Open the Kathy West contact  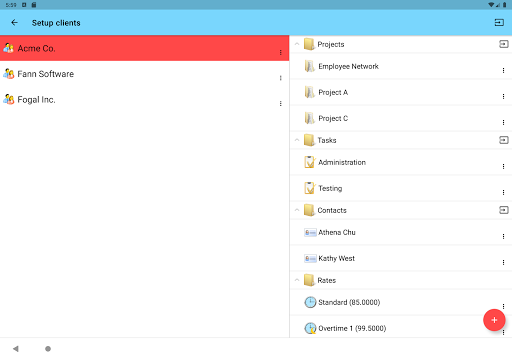[401, 258]
